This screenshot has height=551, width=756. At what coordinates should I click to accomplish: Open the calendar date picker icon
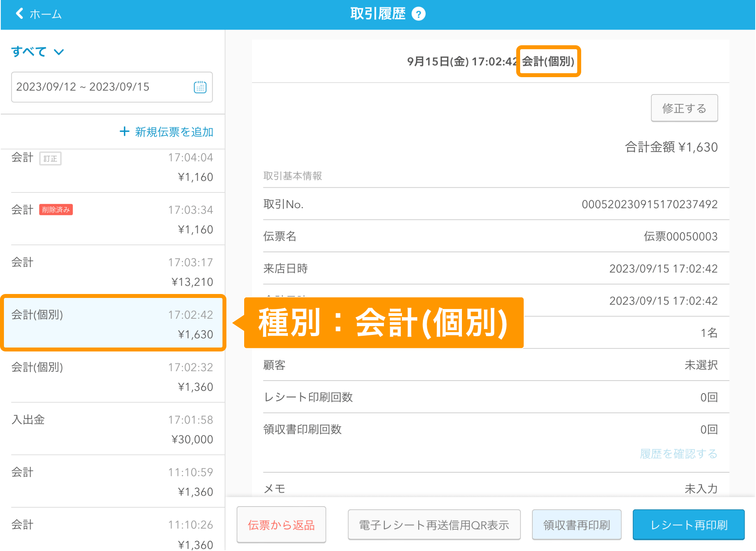click(x=200, y=87)
